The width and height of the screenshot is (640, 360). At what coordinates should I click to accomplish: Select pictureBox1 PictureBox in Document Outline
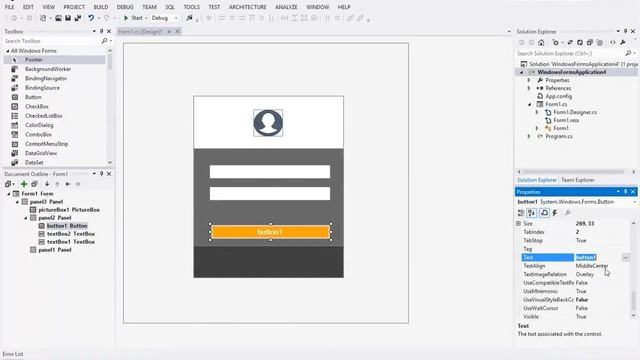pos(69,210)
